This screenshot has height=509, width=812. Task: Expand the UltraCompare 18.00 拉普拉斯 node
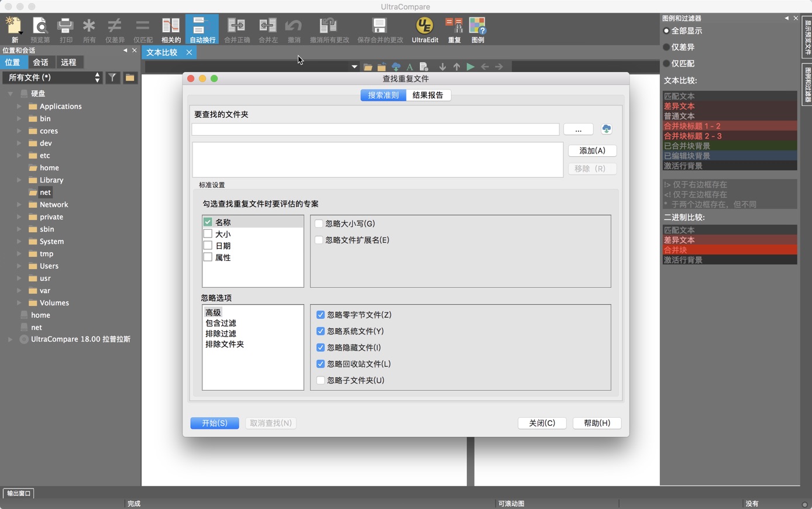pos(10,339)
